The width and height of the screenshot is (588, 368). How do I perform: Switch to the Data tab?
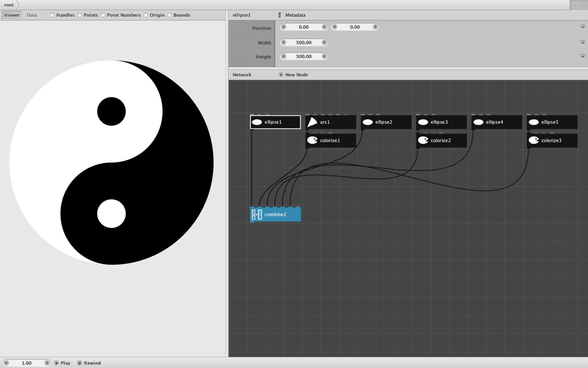coord(32,15)
